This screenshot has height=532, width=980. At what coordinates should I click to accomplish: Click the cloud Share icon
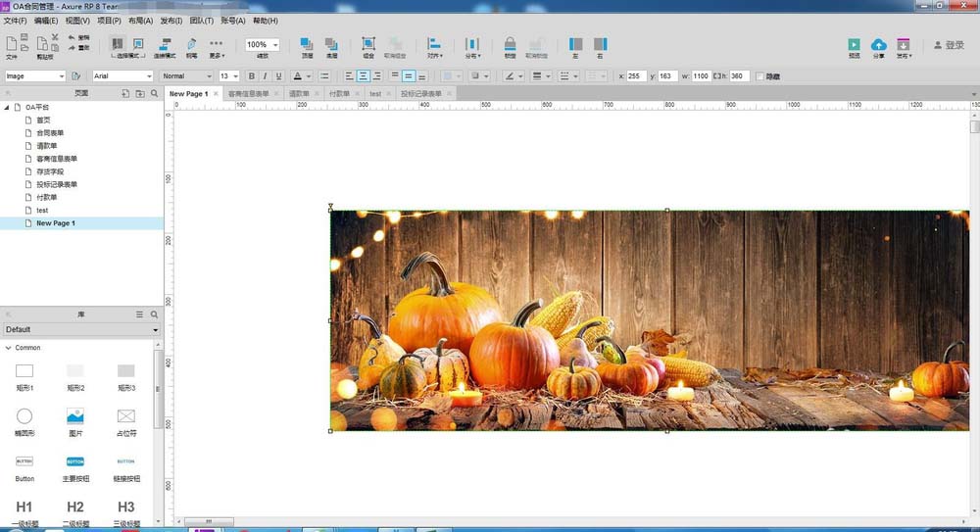878,44
